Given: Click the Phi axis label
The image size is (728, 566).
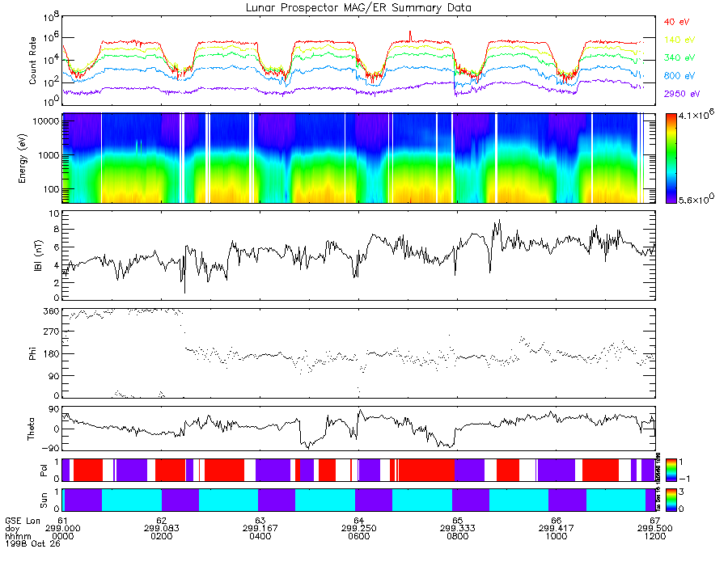Looking at the screenshot, I should pos(33,353).
